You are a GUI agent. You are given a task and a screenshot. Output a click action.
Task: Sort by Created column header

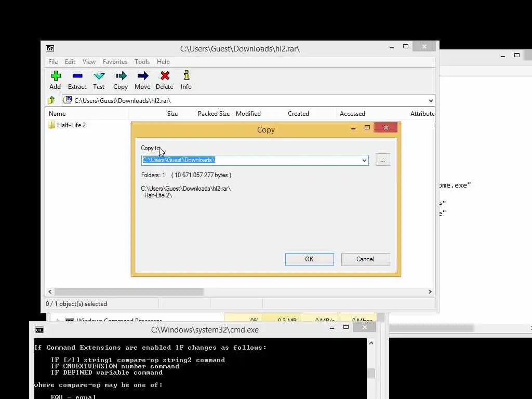click(299, 114)
